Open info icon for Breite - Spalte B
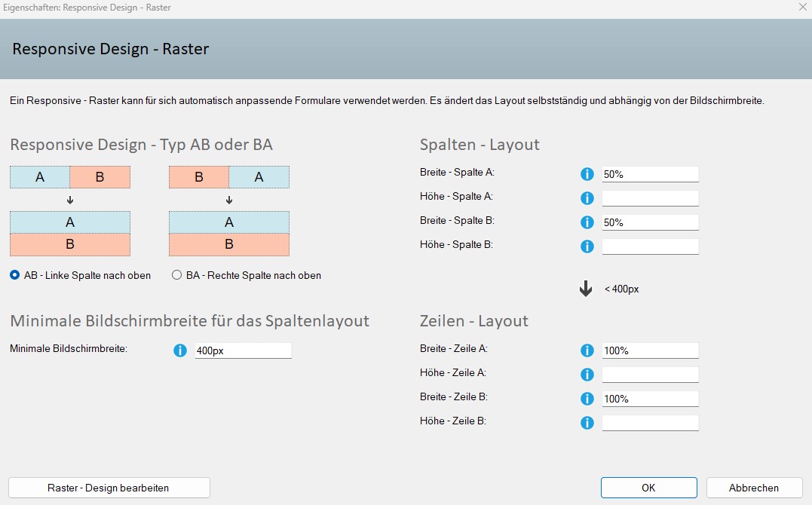The image size is (812, 505). [x=587, y=222]
